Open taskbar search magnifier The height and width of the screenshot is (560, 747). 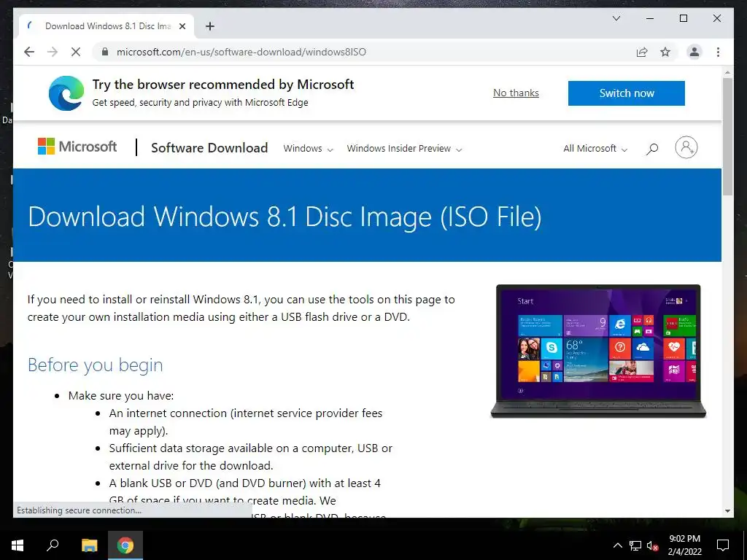[x=53, y=545]
